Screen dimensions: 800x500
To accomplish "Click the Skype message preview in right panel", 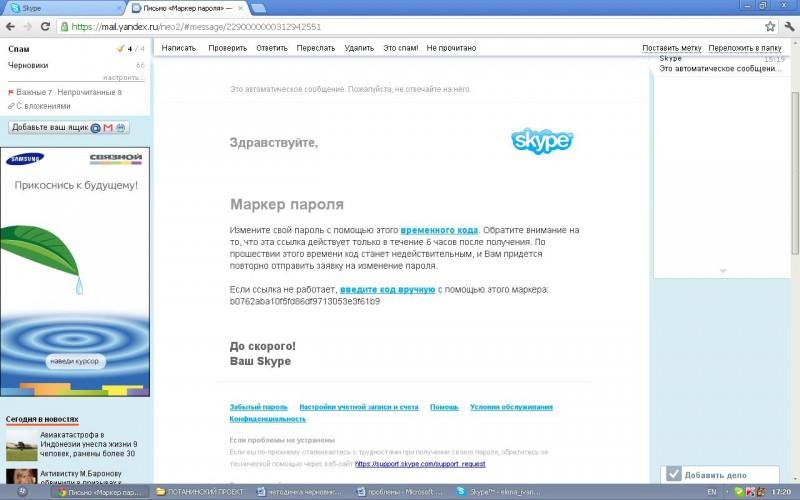I will 721,64.
